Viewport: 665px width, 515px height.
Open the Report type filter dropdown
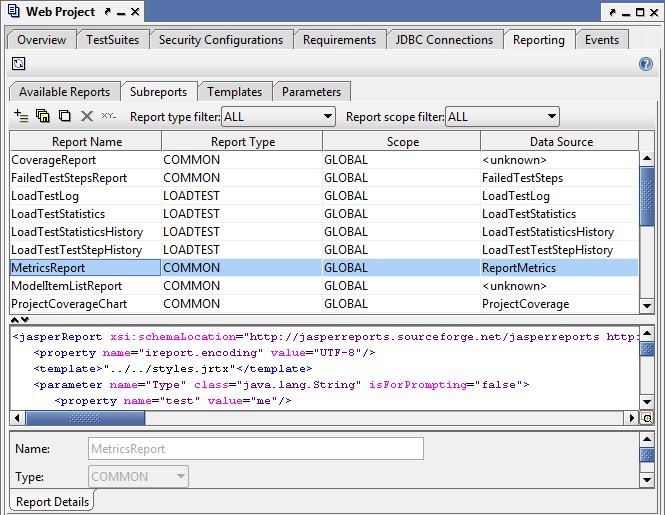pyautogui.click(x=278, y=117)
